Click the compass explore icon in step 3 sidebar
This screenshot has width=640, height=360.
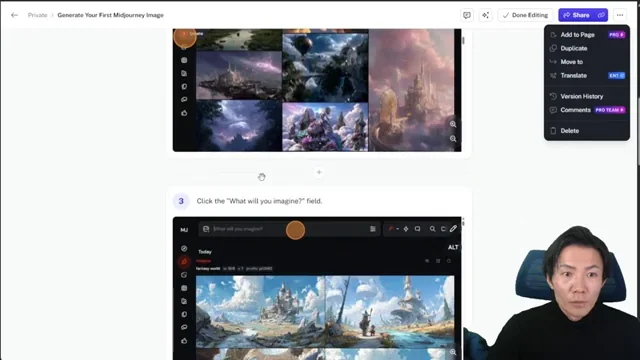click(184, 248)
